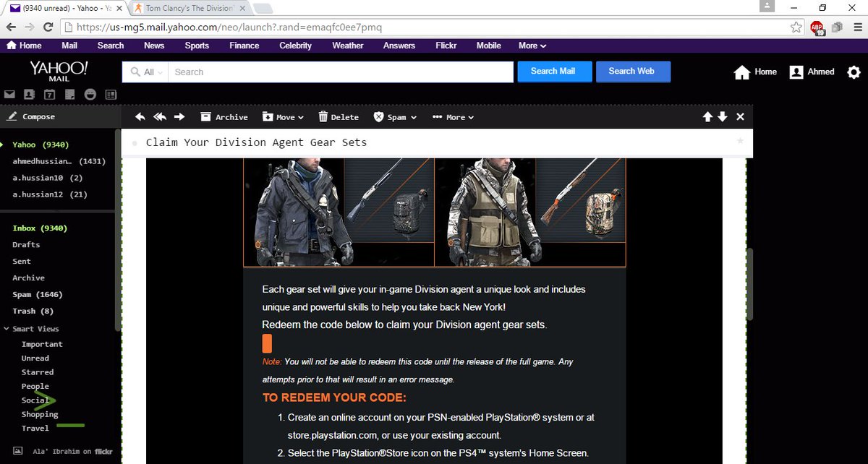This screenshot has width=868, height=464.
Task: Show the Starred smart view
Action: click(38, 372)
